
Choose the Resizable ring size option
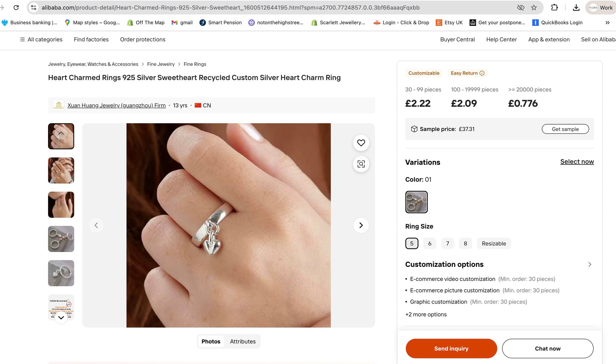click(x=494, y=243)
